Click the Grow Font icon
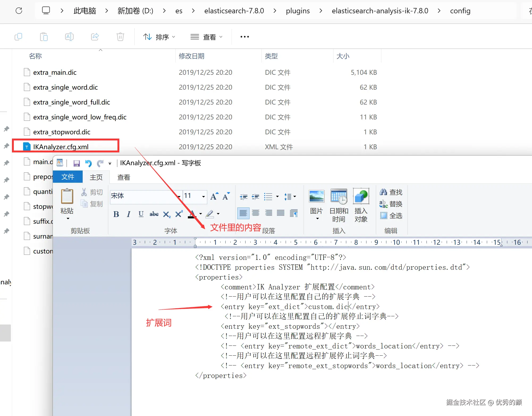 coord(214,196)
